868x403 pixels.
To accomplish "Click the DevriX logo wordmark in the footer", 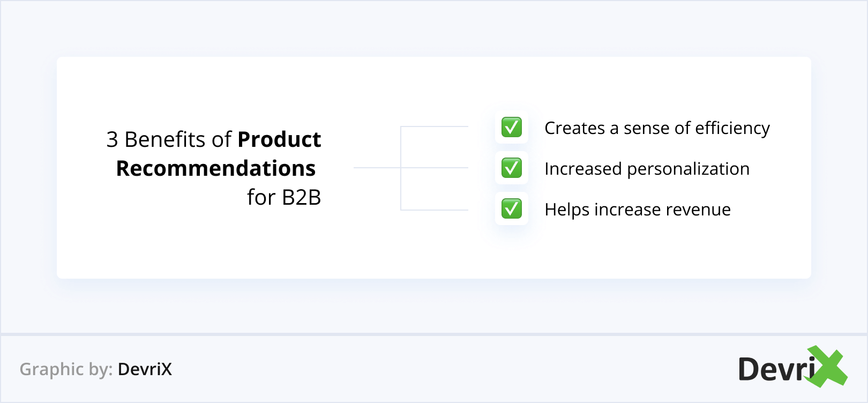I will 777,369.
